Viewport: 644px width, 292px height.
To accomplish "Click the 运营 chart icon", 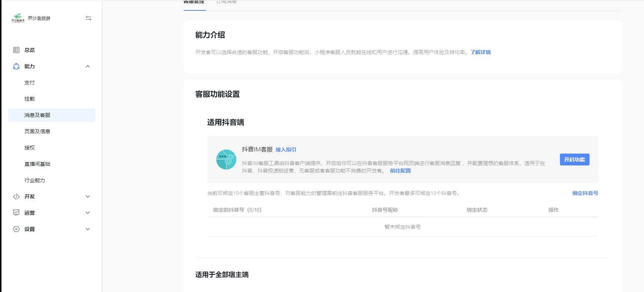I will point(16,213).
